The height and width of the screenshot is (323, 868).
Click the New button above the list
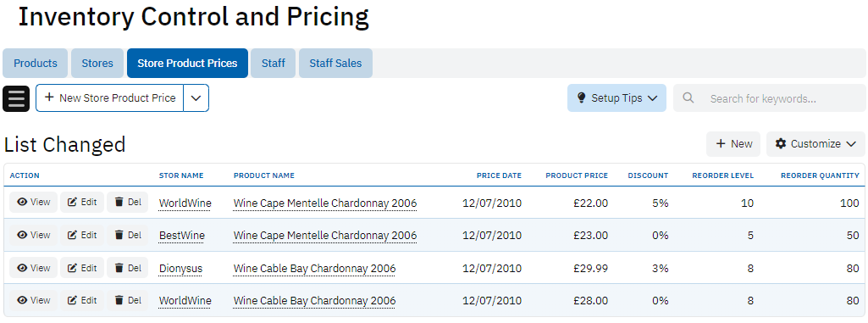click(x=733, y=144)
